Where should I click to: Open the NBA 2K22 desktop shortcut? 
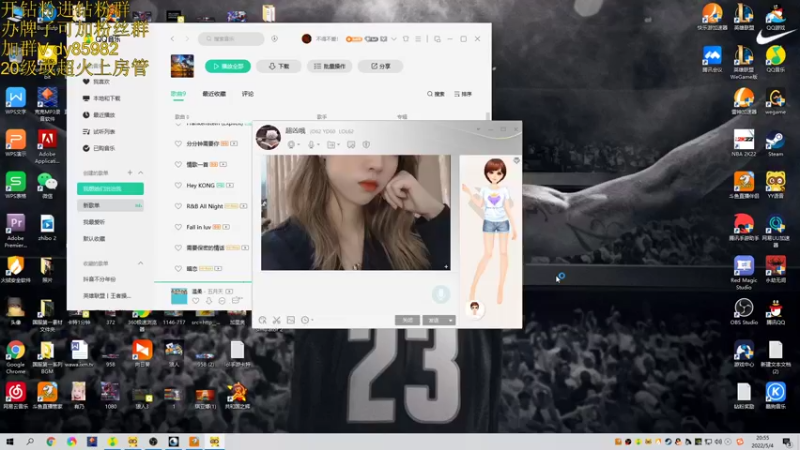tap(744, 144)
